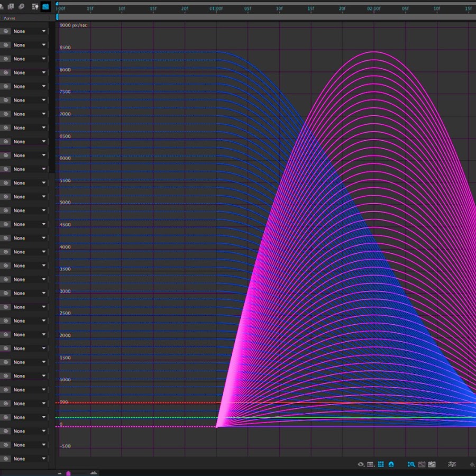Click the Fit All Graphs to View icon
Image resolution: width=476 pixels, height=476 pixels.
(432, 464)
